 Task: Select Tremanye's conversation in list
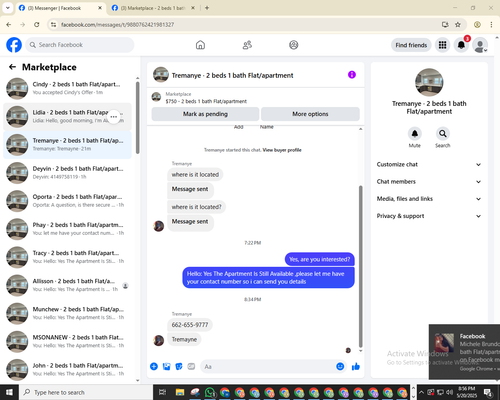coord(67,145)
